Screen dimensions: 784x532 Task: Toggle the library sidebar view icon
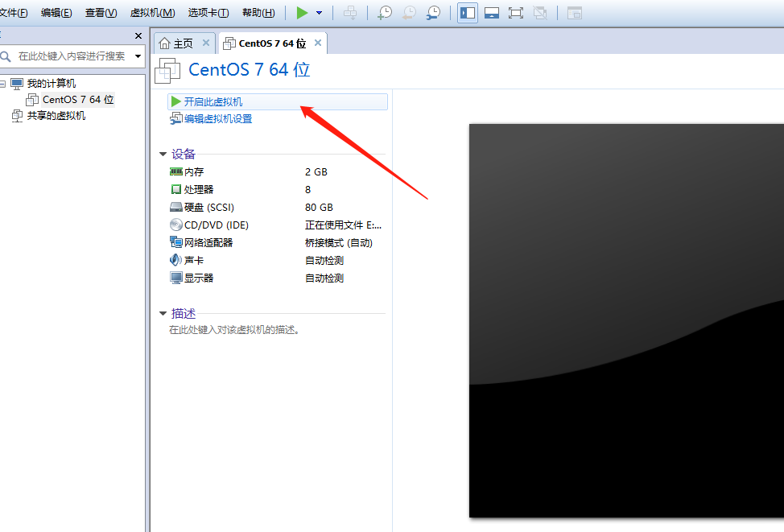click(468, 13)
